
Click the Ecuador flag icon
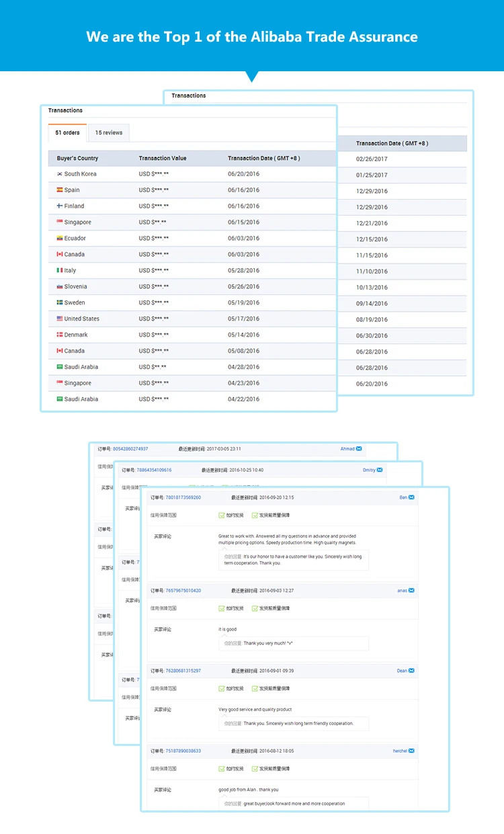click(60, 239)
